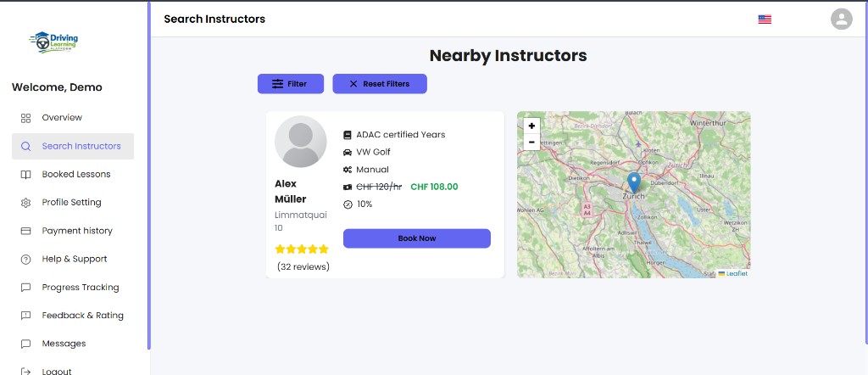
Task: Click Alex Müller's five-star rating
Action: pyautogui.click(x=302, y=249)
